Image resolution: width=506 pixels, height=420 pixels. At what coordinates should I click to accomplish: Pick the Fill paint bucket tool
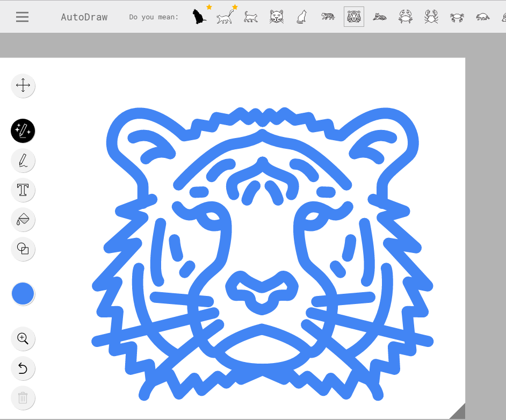click(23, 219)
